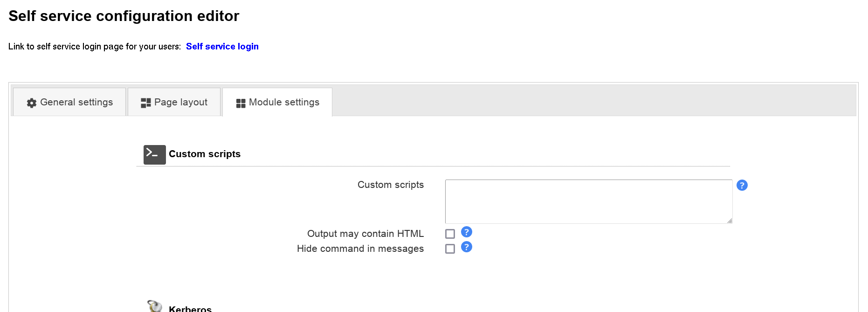Click the grid icon on Module settings tab
Image resolution: width=868 pixels, height=312 pixels.
[x=241, y=103]
